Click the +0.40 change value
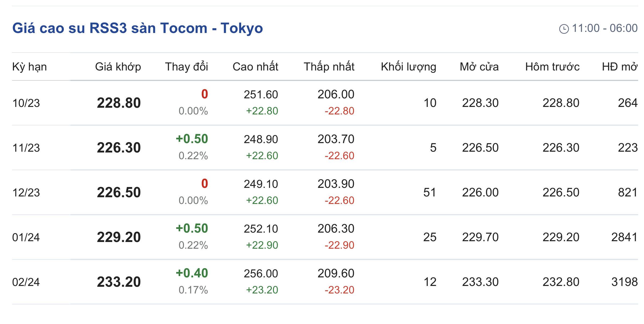The height and width of the screenshot is (324, 644). click(x=192, y=273)
